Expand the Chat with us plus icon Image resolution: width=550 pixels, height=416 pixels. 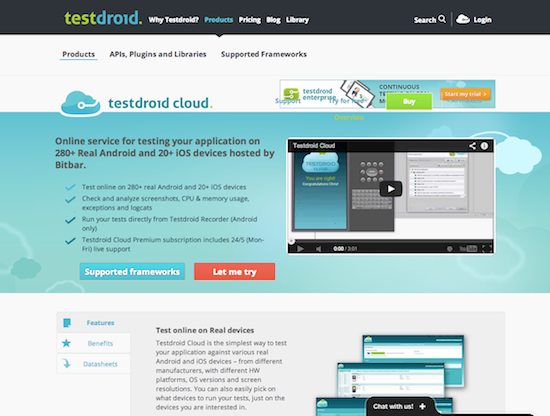tap(423, 406)
